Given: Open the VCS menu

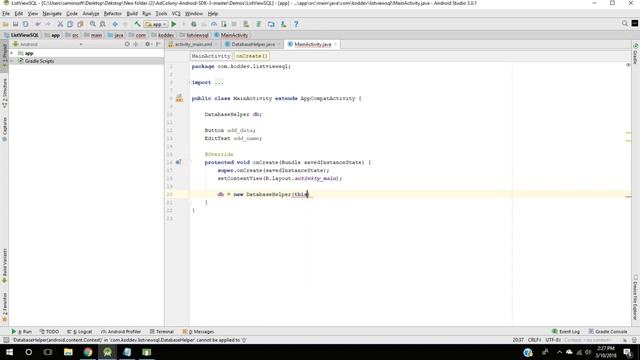Looking at the screenshot, I should click(x=176, y=13).
